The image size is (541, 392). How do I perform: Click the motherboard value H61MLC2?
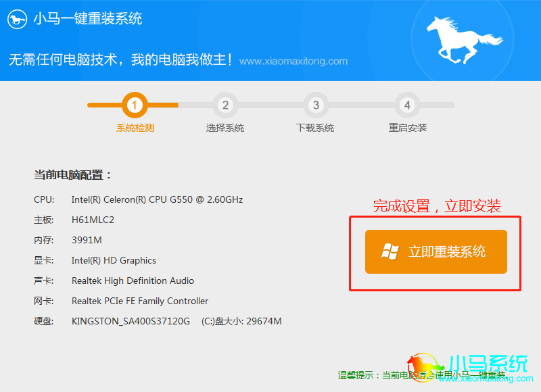point(93,220)
